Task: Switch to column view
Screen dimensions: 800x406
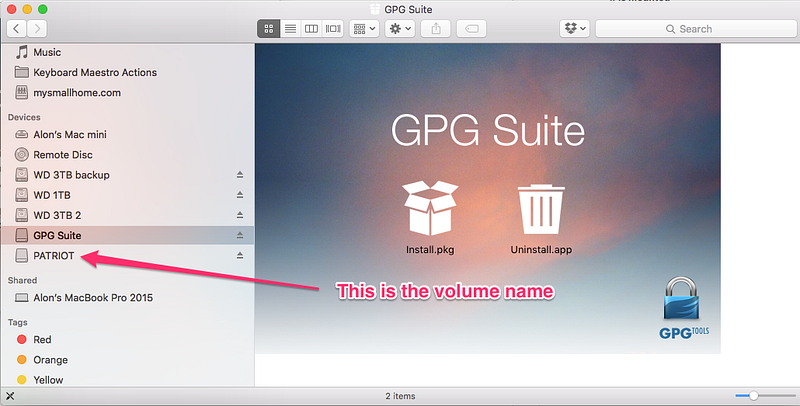Action: tap(311, 29)
